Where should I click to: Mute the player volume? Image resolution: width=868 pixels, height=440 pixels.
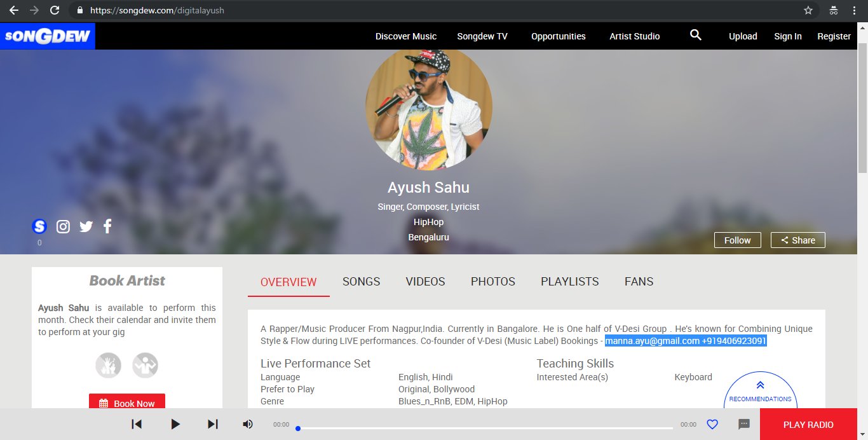click(x=248, y=424)
